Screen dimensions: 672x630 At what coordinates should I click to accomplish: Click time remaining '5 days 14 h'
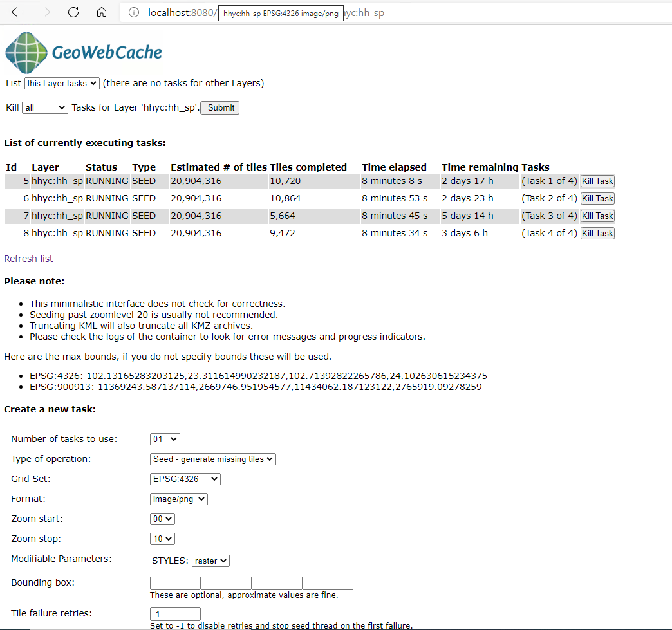pos(467,216)
